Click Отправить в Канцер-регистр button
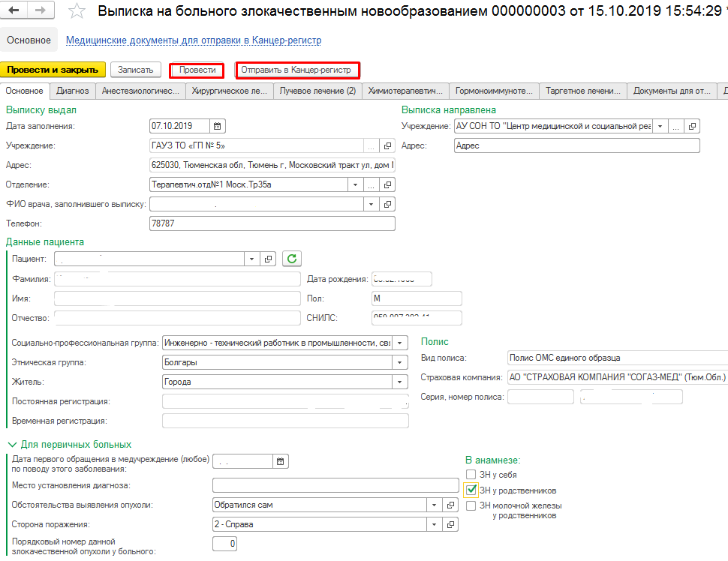This screenshot has width=728, height=561. (296, 70)
